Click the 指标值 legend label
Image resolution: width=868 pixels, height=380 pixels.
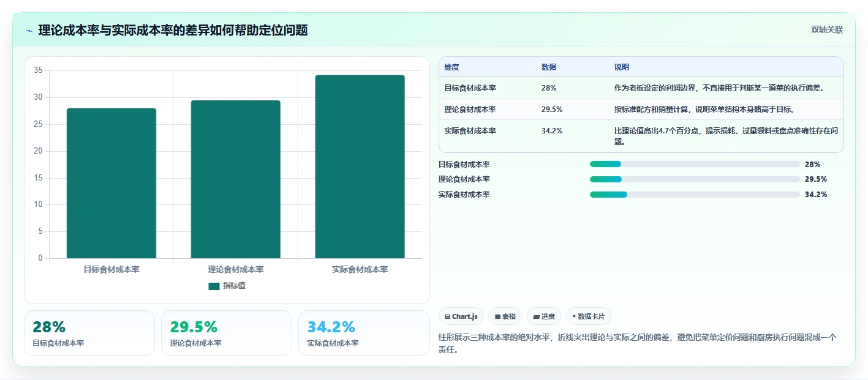[235, 286]
